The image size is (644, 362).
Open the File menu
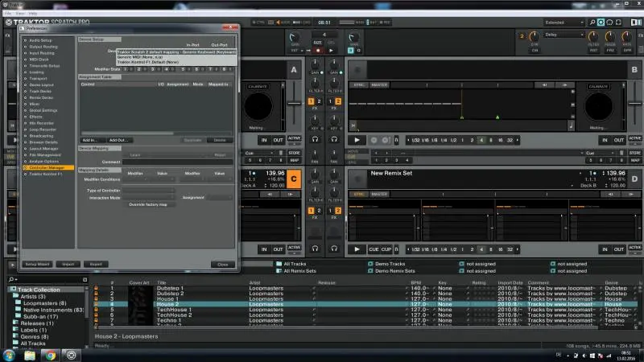pyautogui.click(x=8, y=14)
